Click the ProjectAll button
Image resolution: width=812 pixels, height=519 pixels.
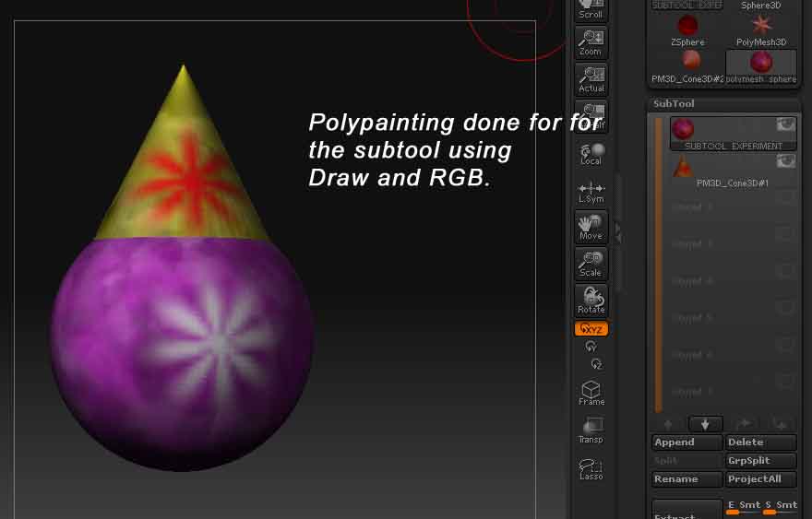760,479
